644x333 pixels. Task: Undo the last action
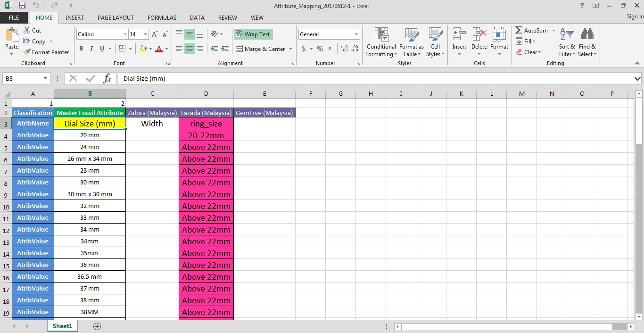(36, 6)
